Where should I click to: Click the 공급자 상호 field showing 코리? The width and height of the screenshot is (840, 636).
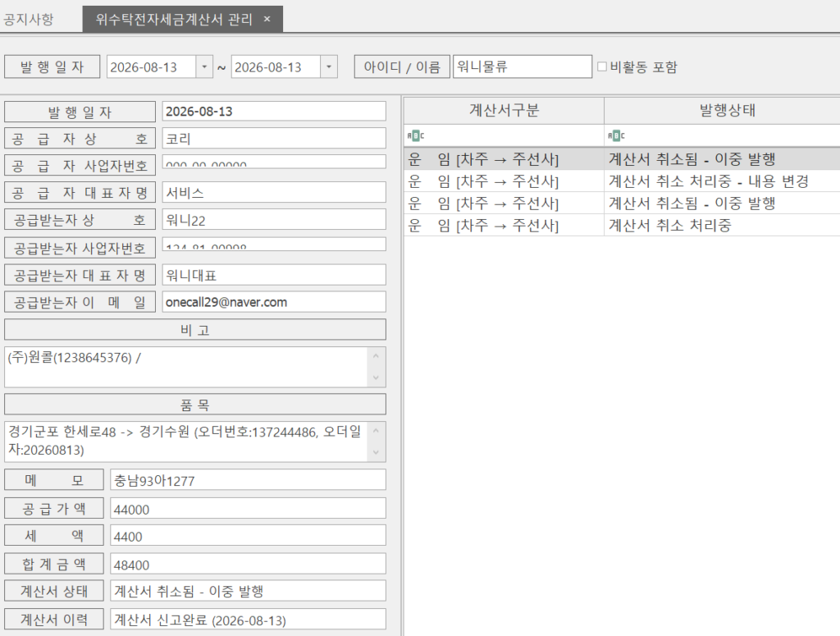[274, 138]
